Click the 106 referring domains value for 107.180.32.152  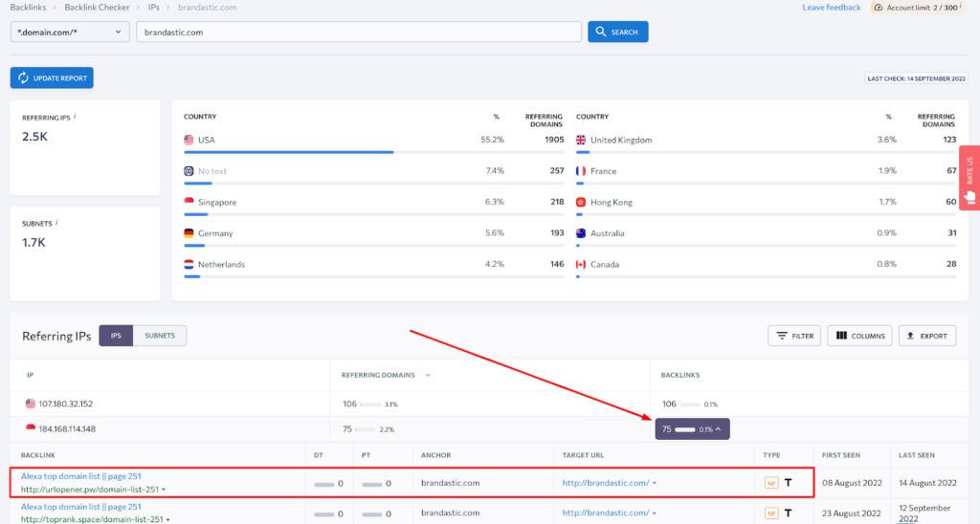pyautogui.click(x=349, y=404)
